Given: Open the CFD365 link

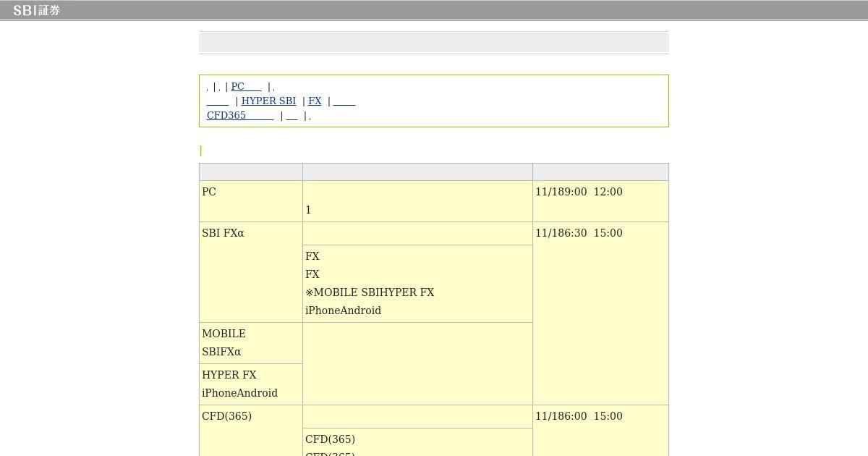Looking at the screenshot, I should (240, 115).
